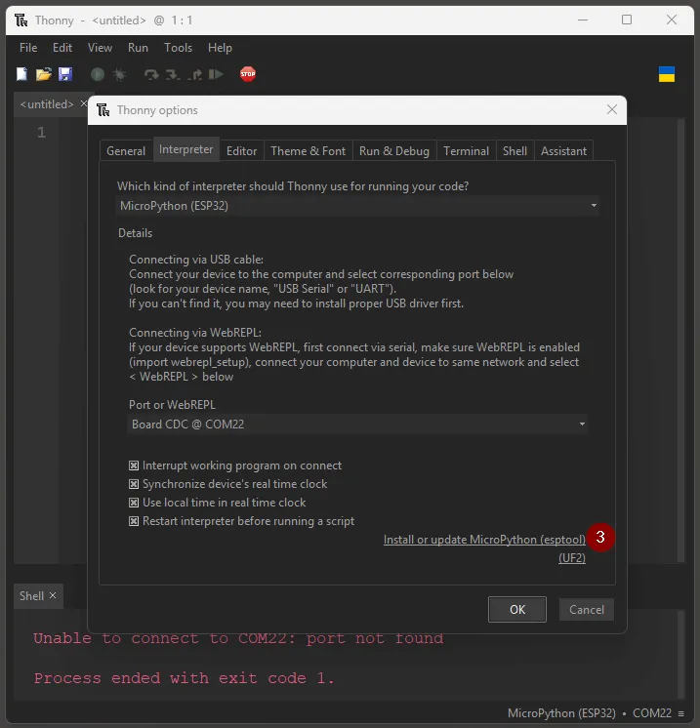Close the Thonny options dialog
Viewport: 700px width, 728px height.
tap(612, 109)
